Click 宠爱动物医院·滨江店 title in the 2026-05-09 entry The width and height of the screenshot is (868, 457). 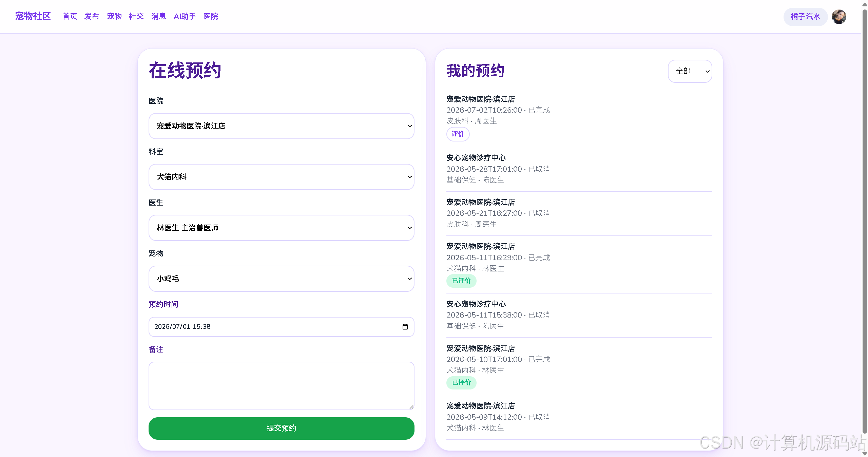point(481,406)
